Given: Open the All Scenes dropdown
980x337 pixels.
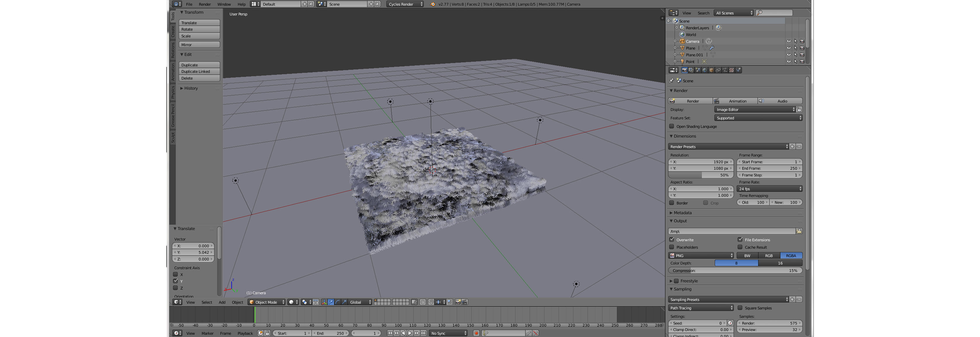Looking at the screenshot, I should click(x=734, y=13).
